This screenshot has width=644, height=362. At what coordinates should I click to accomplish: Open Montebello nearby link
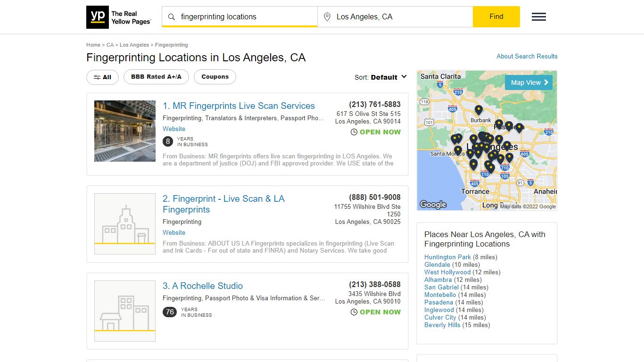tap(440, 295)
